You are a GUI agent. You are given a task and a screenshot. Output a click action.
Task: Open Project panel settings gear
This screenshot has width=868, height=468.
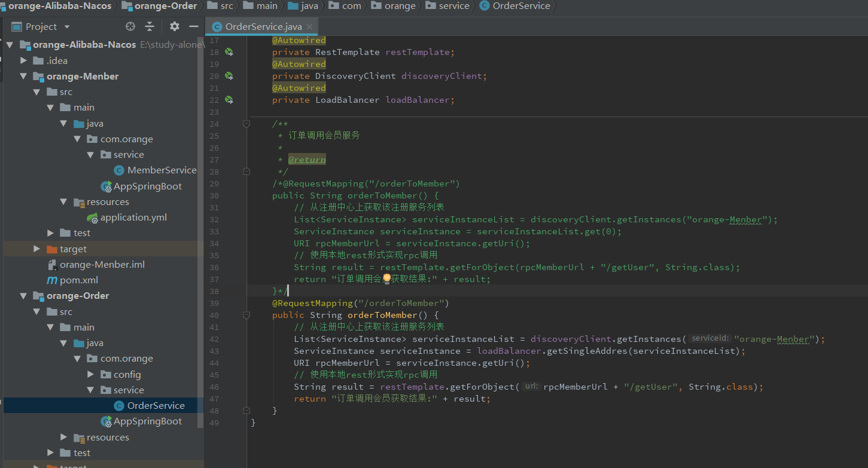point(175,26)
